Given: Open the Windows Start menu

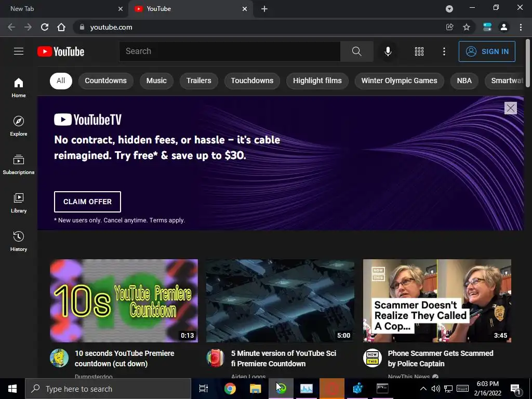Looking at the screenshot, I should [12, 389].
